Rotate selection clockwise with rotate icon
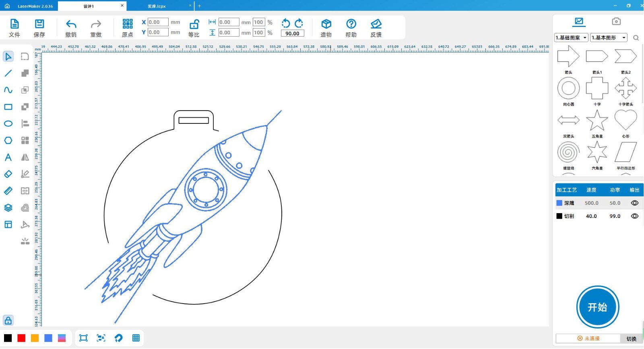This screenshot has width=644, height=349. (x=299, y=23)
